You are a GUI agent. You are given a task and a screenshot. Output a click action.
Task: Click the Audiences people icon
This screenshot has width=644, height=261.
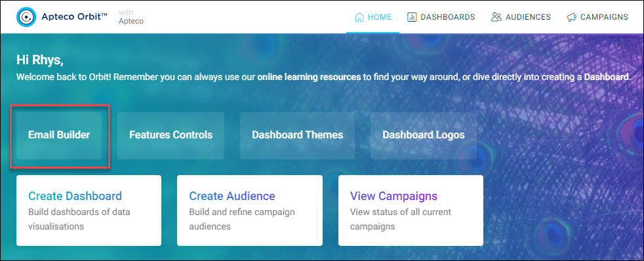pyautogui.click(x=496, y=17)
